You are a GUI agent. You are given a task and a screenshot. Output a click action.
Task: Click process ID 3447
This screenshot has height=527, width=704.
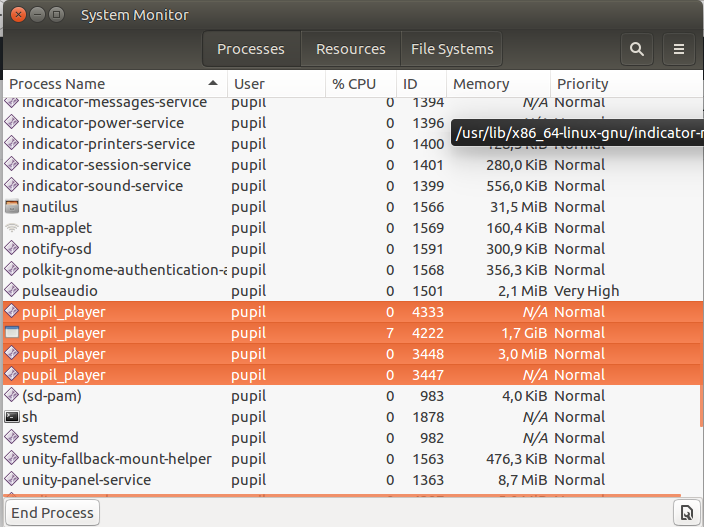(428, 375)
